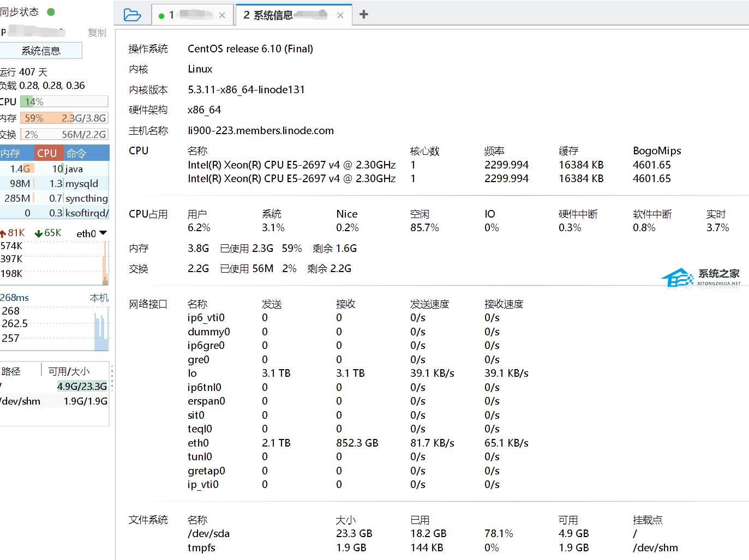
Task: Click the download speed 65K indicator
Action: tap(48, 233)
